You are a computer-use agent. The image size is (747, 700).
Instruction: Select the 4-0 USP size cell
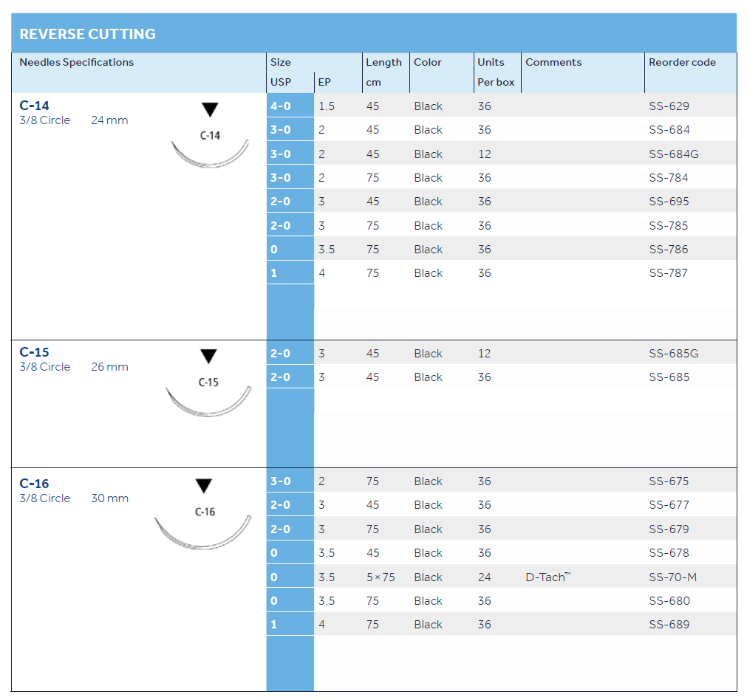click(281, 106)
